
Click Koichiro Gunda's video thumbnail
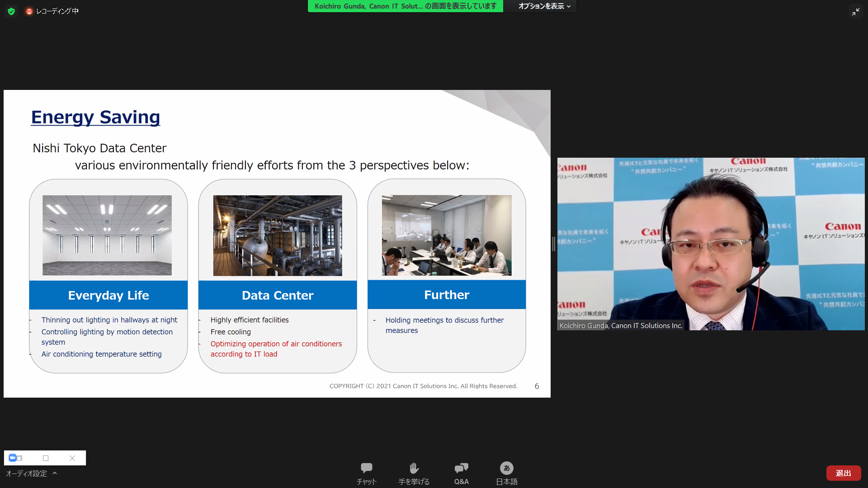pyautogui.click(x=711, y=244)
